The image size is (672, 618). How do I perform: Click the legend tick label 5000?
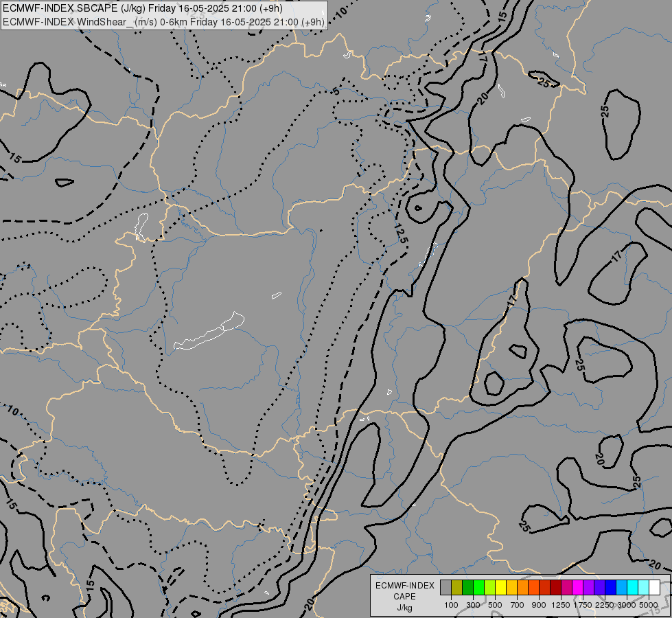click(x=649, y=605)
